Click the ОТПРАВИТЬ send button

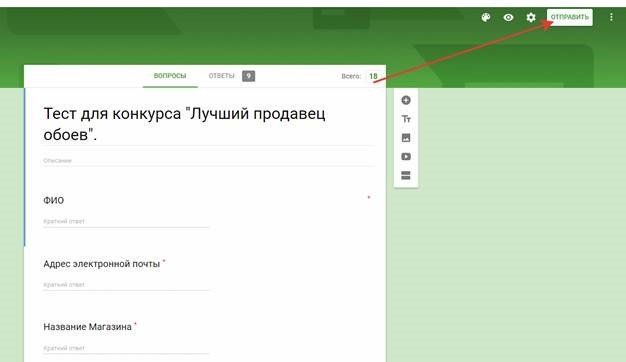pos(570,17)
